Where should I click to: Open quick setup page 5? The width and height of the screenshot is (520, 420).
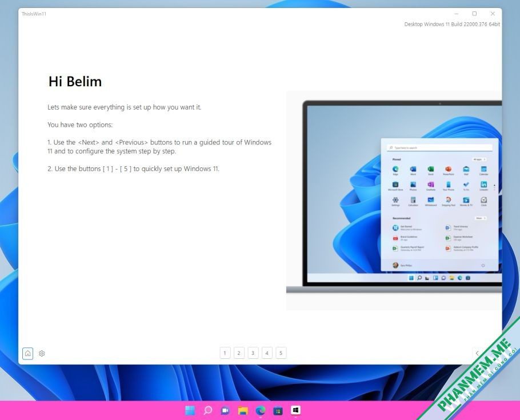(x=281, y=353)
